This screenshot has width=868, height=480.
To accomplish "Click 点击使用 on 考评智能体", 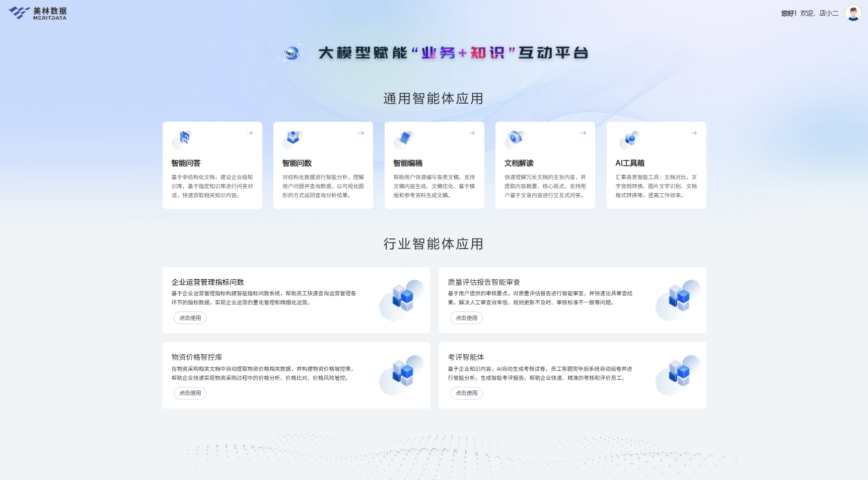I will (x=466, y=393).
